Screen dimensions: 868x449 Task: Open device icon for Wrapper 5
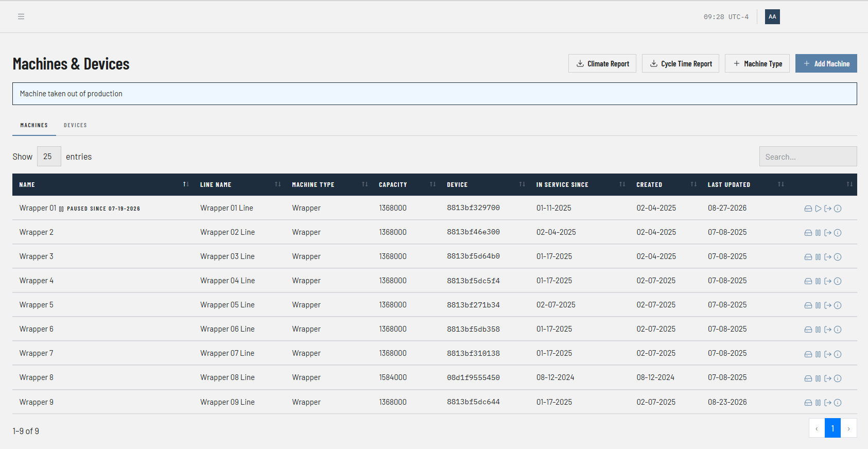click(x=808, y=305)
